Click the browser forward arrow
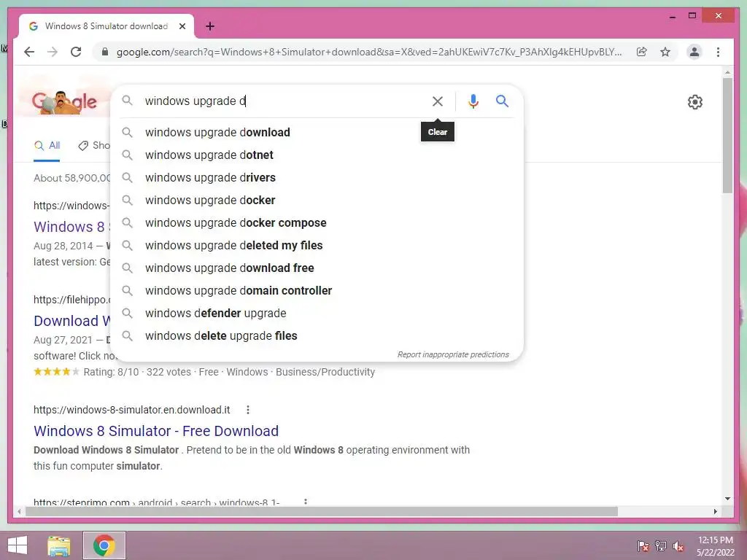The height and width of the screenshot is (560, 747). (53, 52)
